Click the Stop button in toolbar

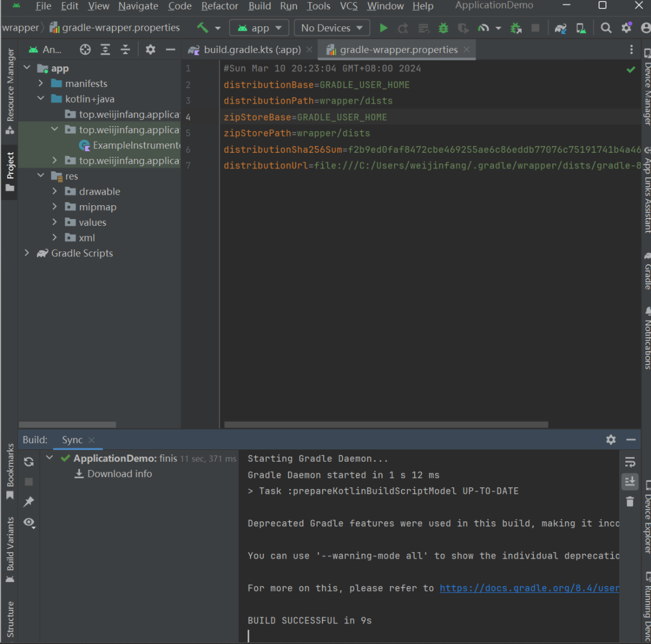[x=536, y=28]
